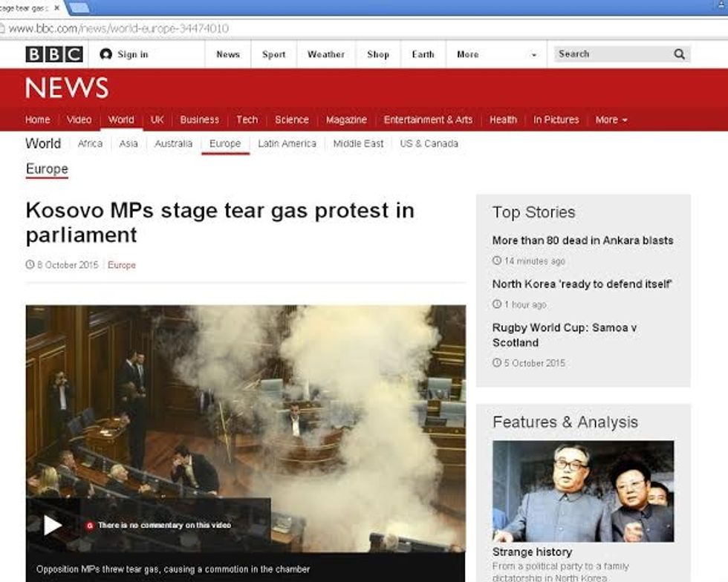This screenshot has width=728, height=582.
Task: Click the Strange history feature thumbnail
Action: (x=583, y=491)
